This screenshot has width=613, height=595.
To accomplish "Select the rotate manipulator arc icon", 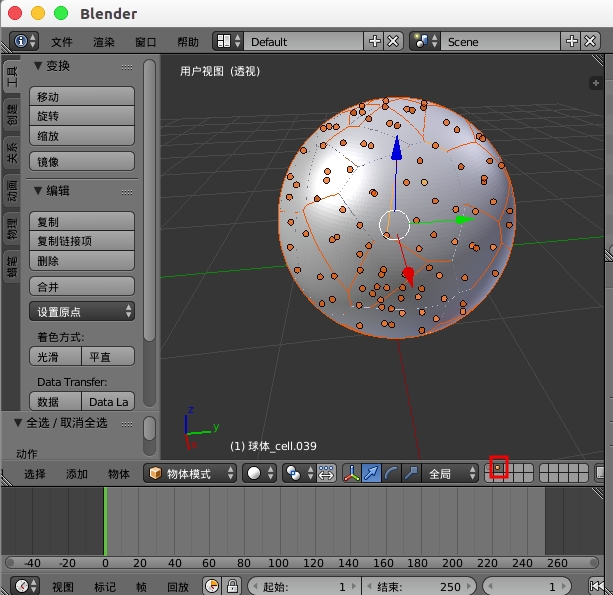I will click(390, 473).
